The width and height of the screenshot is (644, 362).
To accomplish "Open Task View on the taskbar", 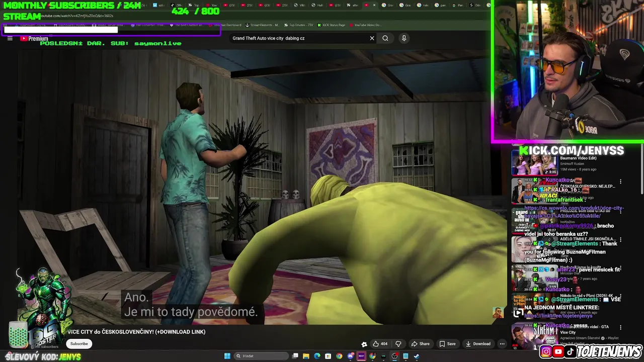I will pyautogui.click(x=295, y=356).
